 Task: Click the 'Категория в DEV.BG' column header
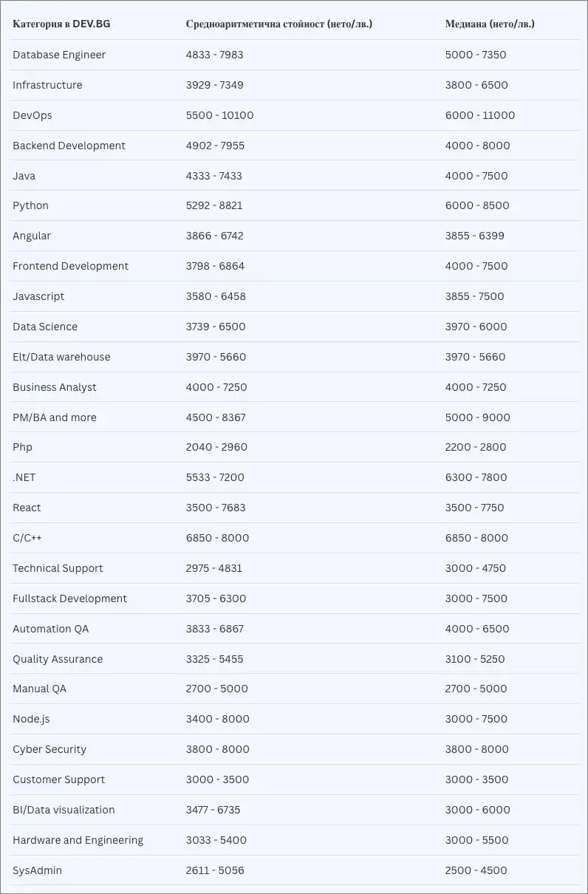click(x=61, y=24)
